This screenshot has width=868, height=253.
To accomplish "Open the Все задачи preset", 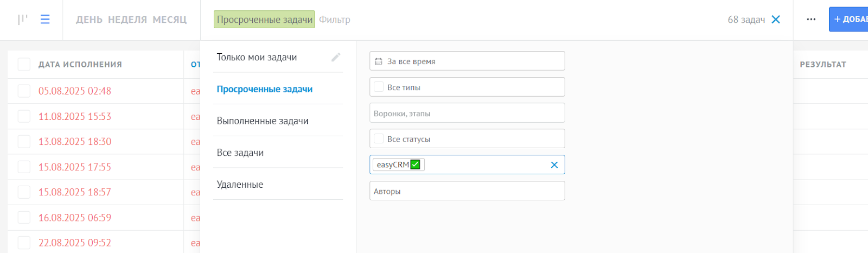I will point(240,153).
